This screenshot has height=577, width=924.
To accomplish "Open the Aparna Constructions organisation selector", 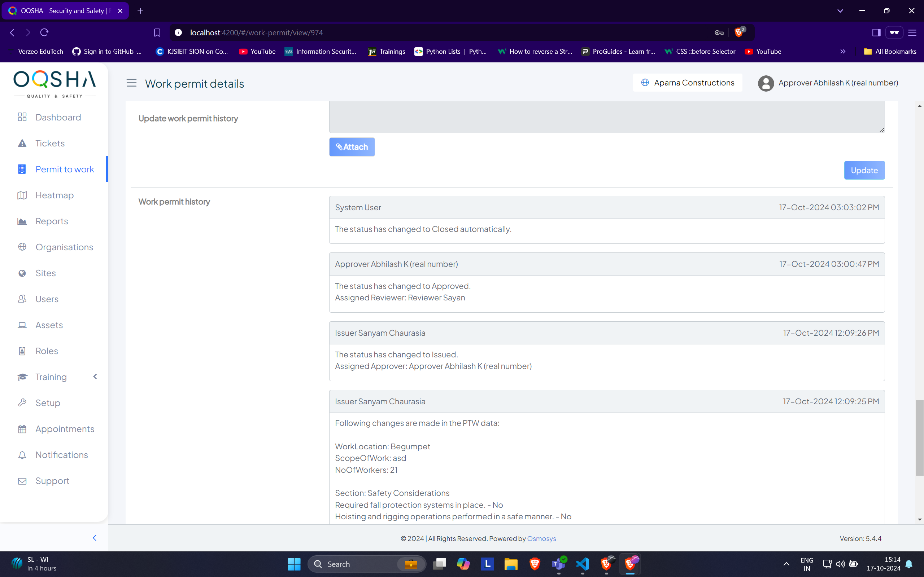I will pos(687,83).
